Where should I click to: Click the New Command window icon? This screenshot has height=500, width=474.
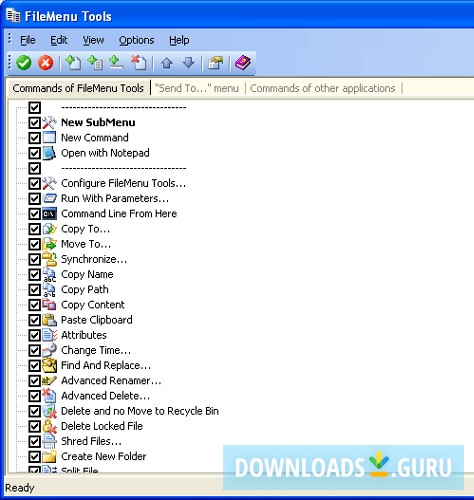(x=49, y=137)
